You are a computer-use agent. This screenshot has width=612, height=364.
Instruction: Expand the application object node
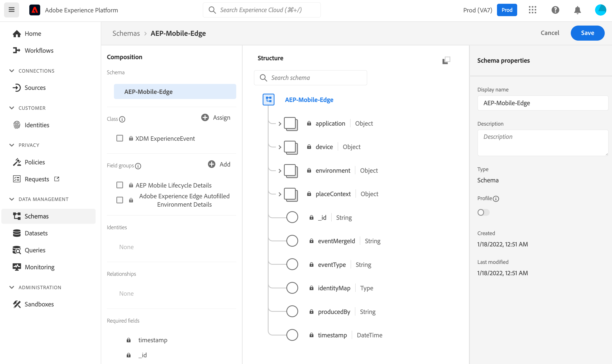(280, 124)
